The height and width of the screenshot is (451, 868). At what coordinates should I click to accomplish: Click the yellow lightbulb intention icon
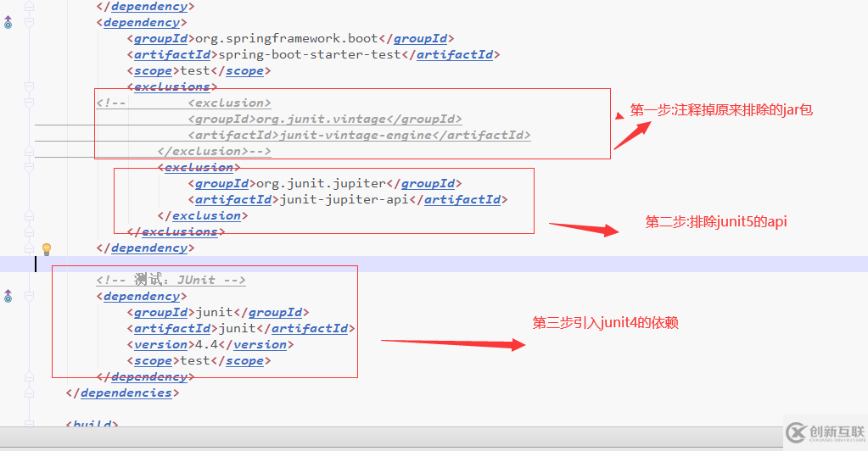click(x=47, y=249)
